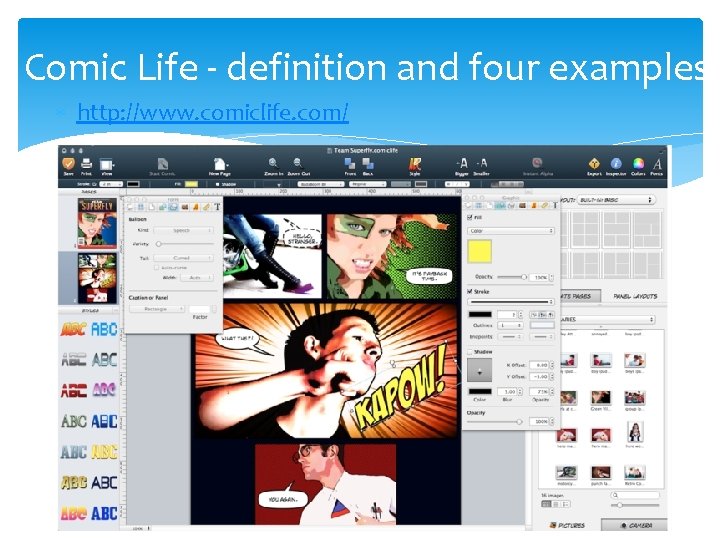Toggle Shadow checkbox in format bar

pos(218,184)
